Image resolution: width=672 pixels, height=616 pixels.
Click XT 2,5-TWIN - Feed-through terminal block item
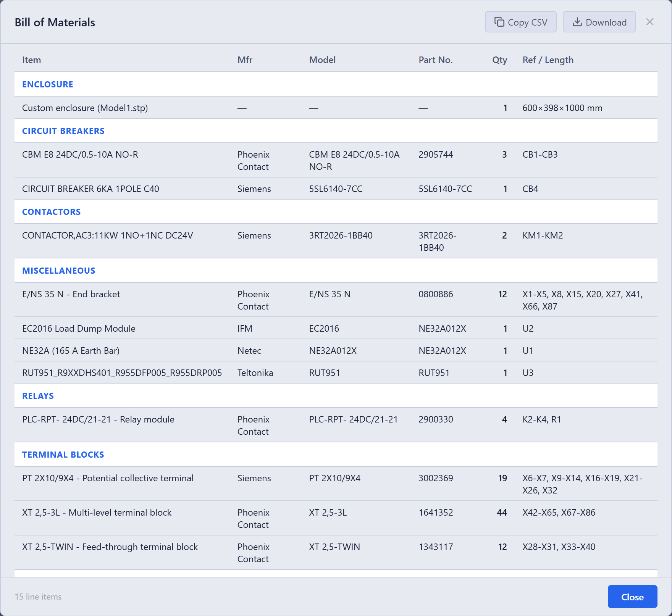(x=110, y=547)
